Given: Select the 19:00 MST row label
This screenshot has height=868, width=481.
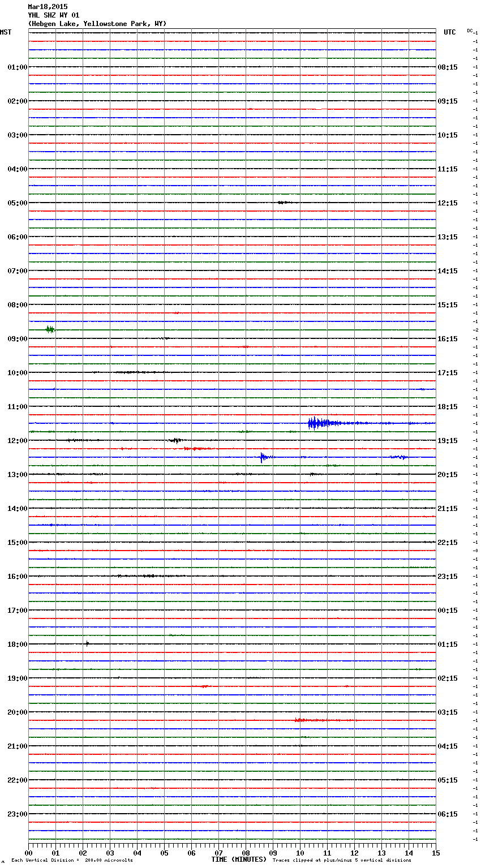Looking at the screenshot, I should tap(18, 678).
